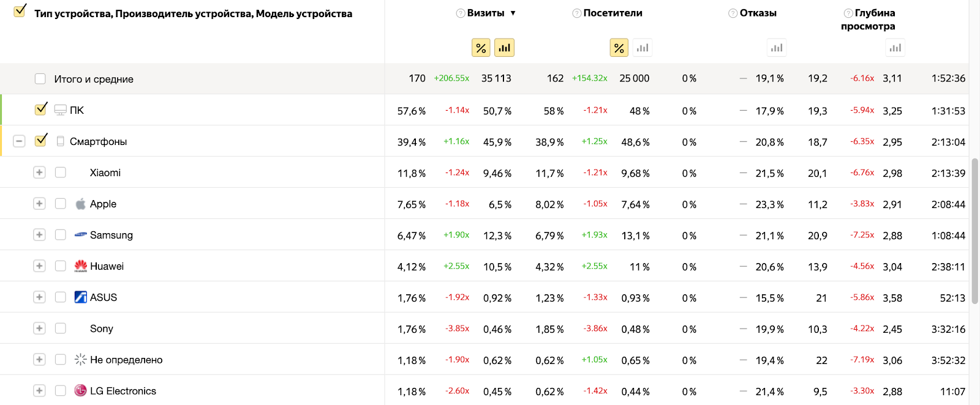Image resolution: width=980 pixels, height=405 pixels.
Task: Toggle percent view under Посетители column
Action: (619, 48)
